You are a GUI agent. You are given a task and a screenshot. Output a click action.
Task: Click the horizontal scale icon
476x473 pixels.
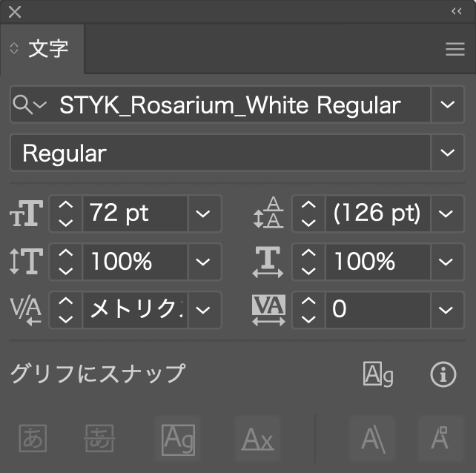[268, 262]
